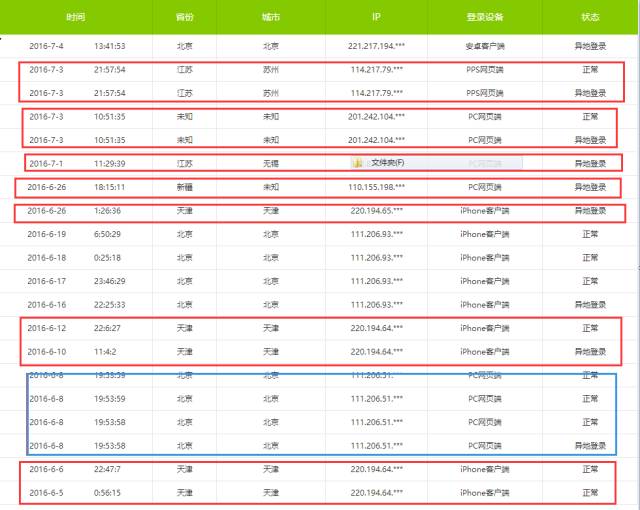Select the date cell 2016-7-1
640x510 pixels.
[x=46, y=164]
